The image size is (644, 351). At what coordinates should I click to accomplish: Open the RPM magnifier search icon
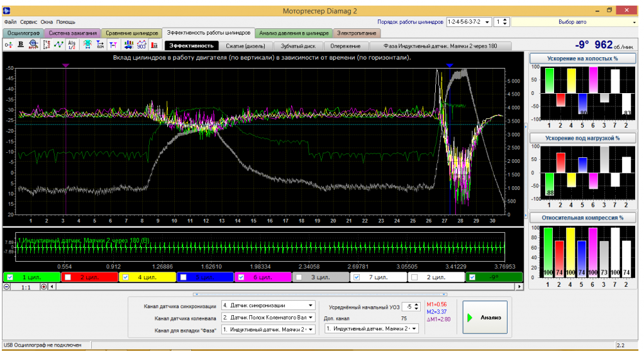[33, 45]
